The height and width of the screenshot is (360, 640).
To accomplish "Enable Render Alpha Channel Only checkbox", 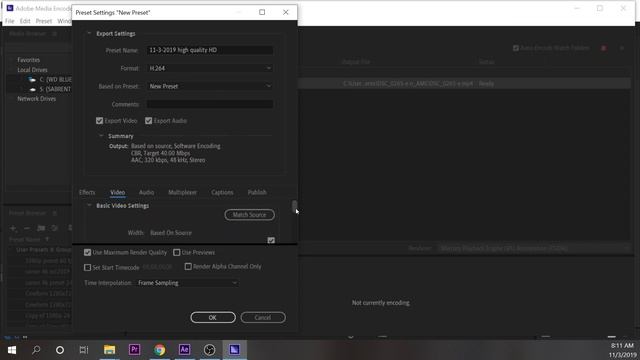I will click(188, 267).
